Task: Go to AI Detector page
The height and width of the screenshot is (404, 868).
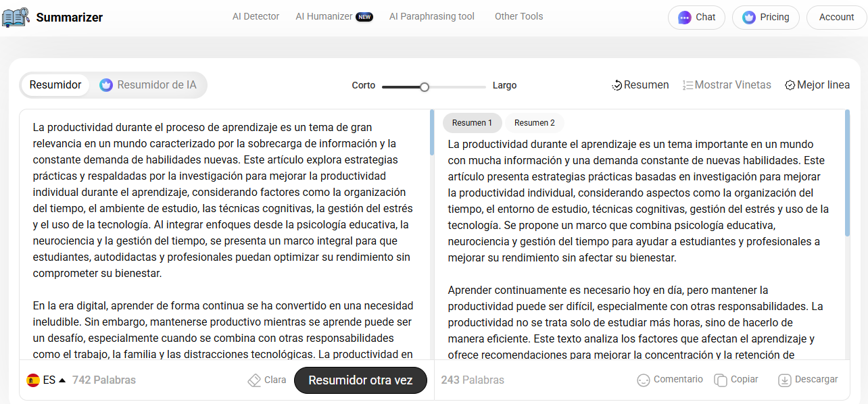Action: point(256,16)
